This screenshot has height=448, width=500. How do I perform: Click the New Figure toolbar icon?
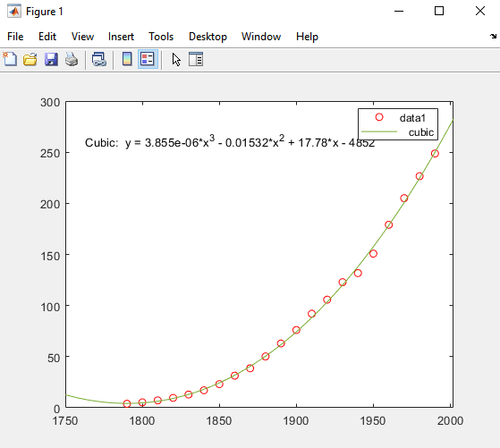[x=10, y=59]
